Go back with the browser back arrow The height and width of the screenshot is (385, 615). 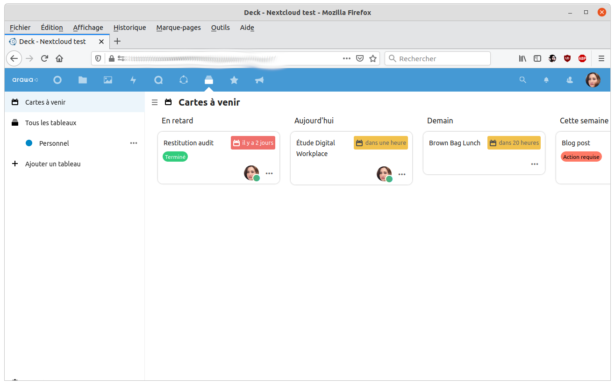tap(14, 58)
